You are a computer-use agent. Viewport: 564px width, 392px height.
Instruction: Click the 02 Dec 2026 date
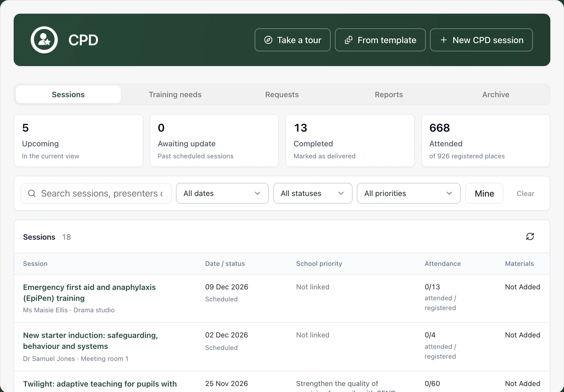tap(227, 335)
